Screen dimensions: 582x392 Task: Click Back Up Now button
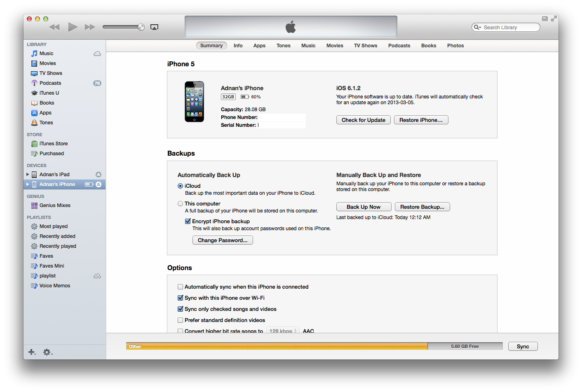click(x=364, y=207)
